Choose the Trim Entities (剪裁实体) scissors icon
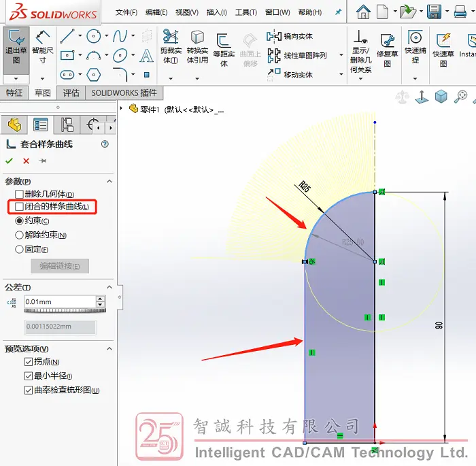Viewport: 476px width, 466px height. click(171, 37)
